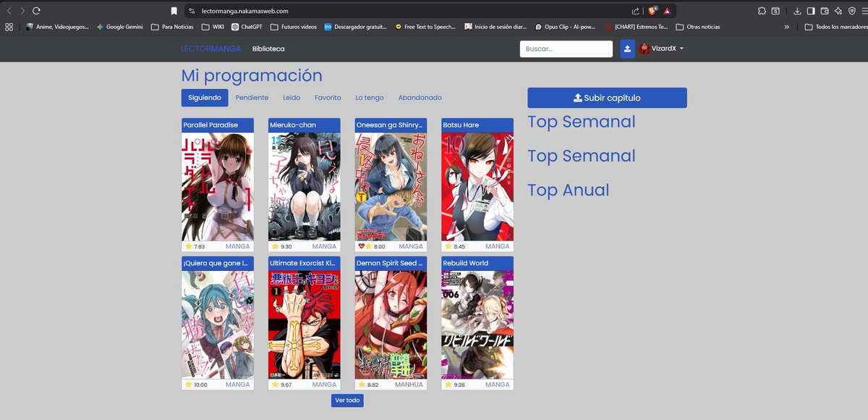Screen dimensions: 868x420
Task: Click the Ver todo button
Action: coord(347,400)
